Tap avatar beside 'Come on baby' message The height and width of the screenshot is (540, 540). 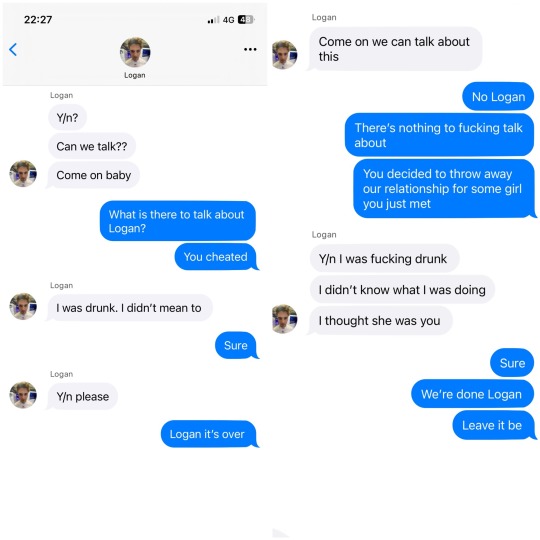click(23, 174)
